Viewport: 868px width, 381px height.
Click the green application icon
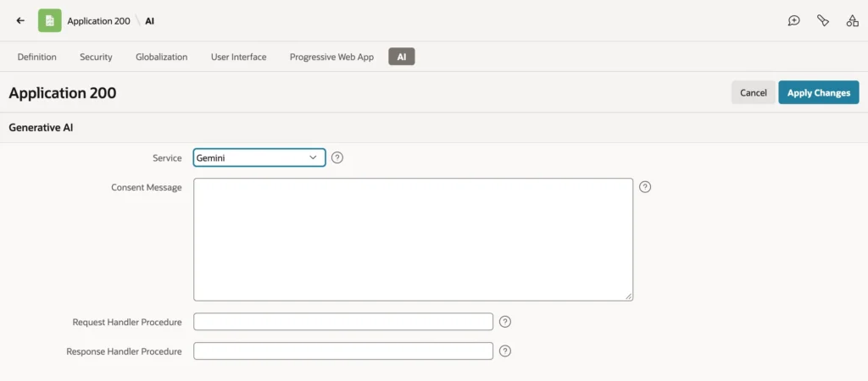50,21
